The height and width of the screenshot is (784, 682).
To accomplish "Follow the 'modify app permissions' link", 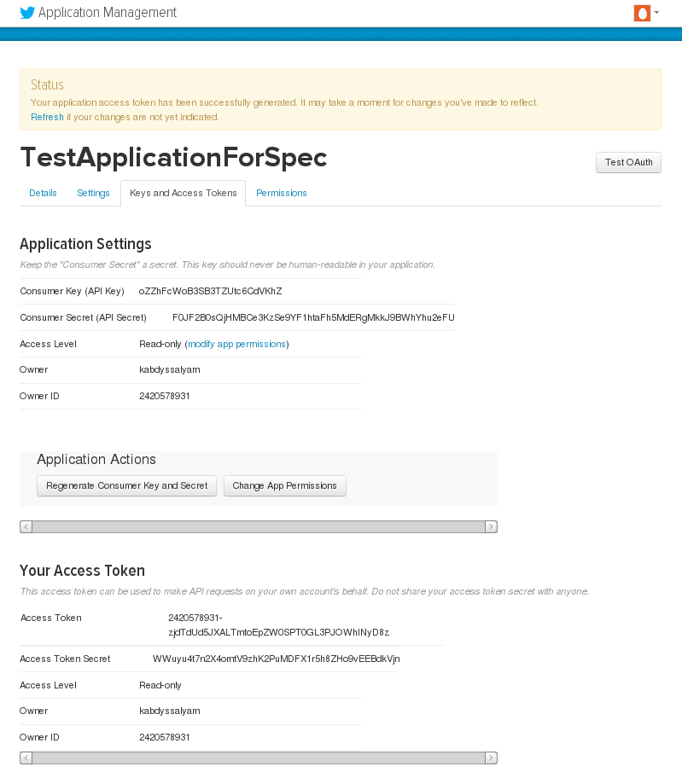I will (236, 344).
